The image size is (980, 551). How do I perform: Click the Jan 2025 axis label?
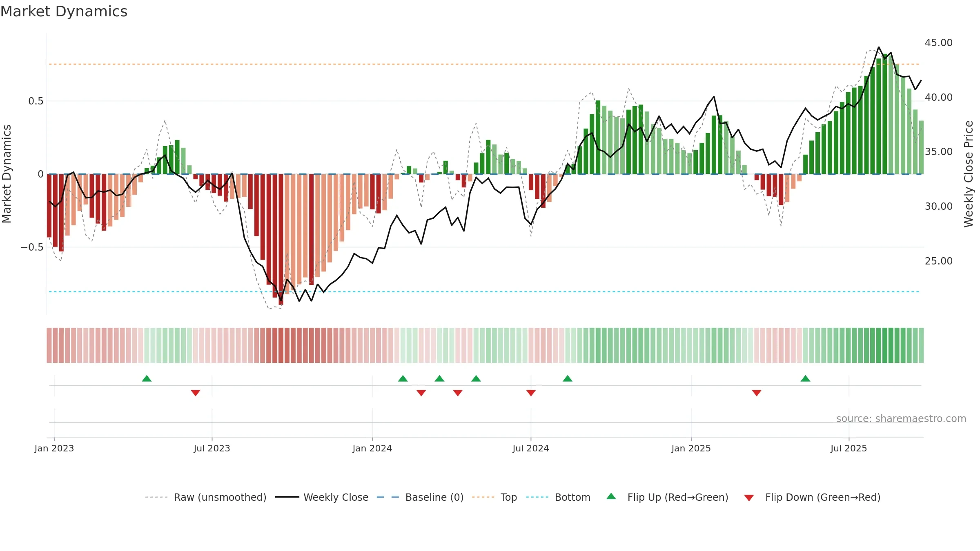[x=691, y=448]
